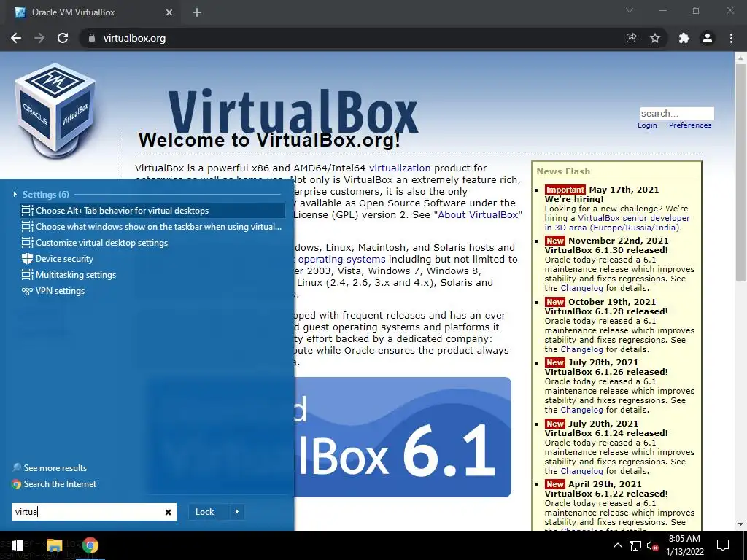Screen dimensions: 747x560
Task: Open Customize virtual desktop settings
Action: (x=153, y=243)
